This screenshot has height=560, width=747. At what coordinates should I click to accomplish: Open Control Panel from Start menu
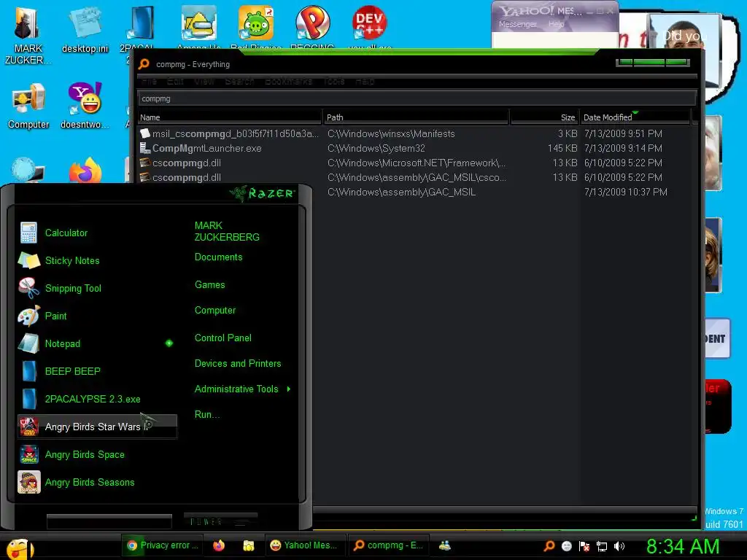(x=223, y=338)
